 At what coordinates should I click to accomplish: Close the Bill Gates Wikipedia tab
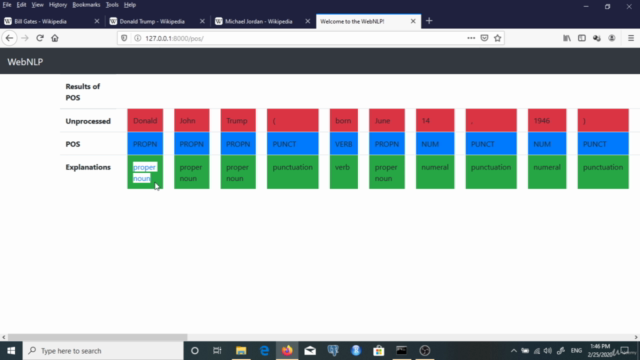pyautogui.click(x=97, y=21)
